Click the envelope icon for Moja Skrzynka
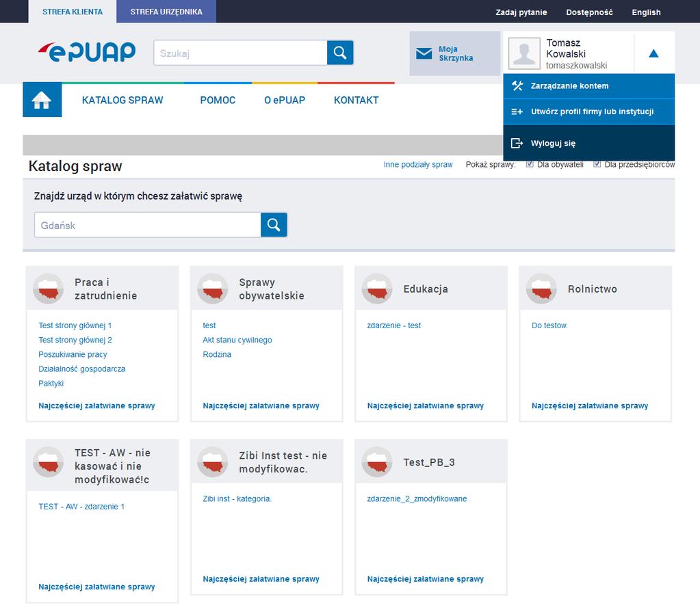Image resolution: width=700 pixels, height=614 pixels. pos(424,53)
